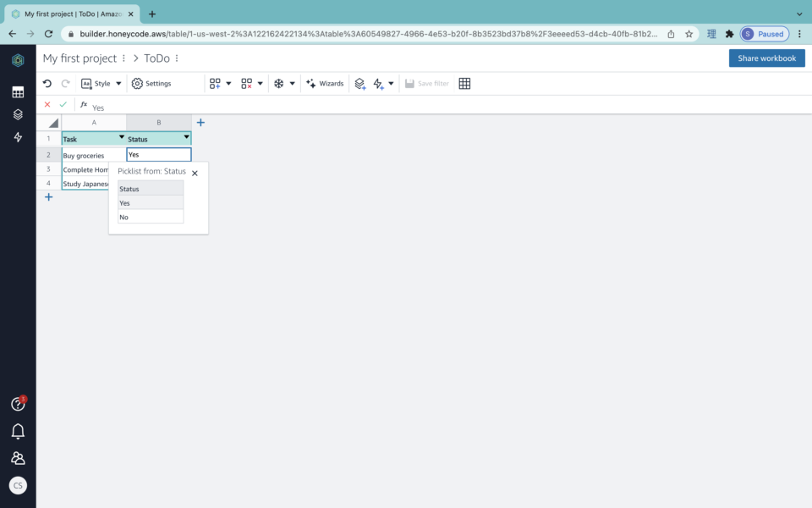Viewport: 812px width, 508px height.
Task: Redo the last change
Action: (x=65, y=83)
